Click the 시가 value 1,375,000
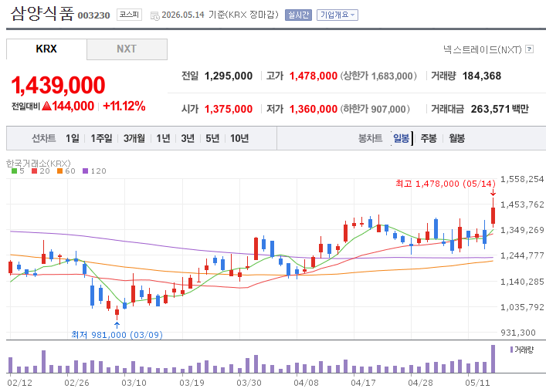 tap(229, 110)
